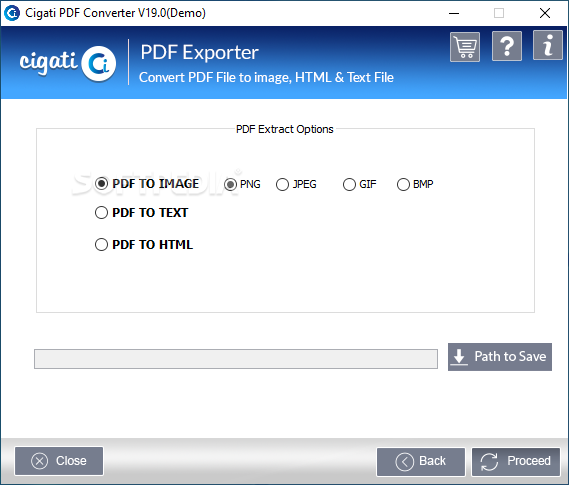Close the window using title bar X

(545, 13)
